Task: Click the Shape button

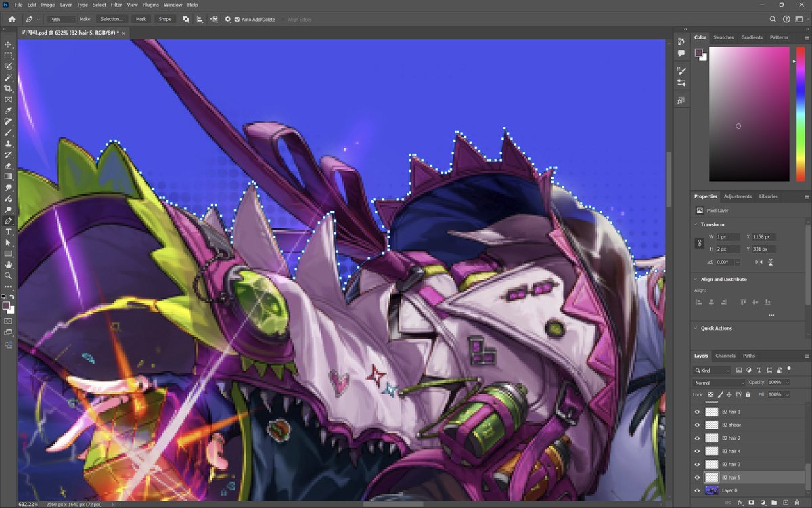Action: [165, 19]
